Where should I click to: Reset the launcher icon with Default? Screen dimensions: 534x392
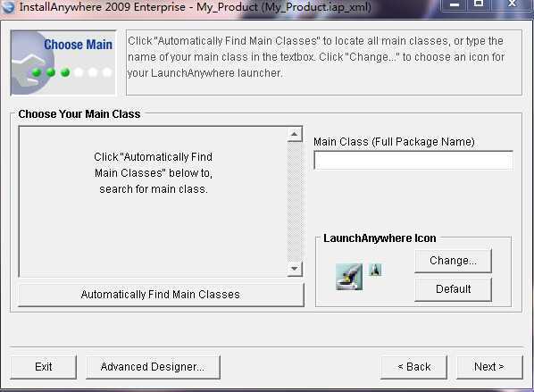(453, 289)
